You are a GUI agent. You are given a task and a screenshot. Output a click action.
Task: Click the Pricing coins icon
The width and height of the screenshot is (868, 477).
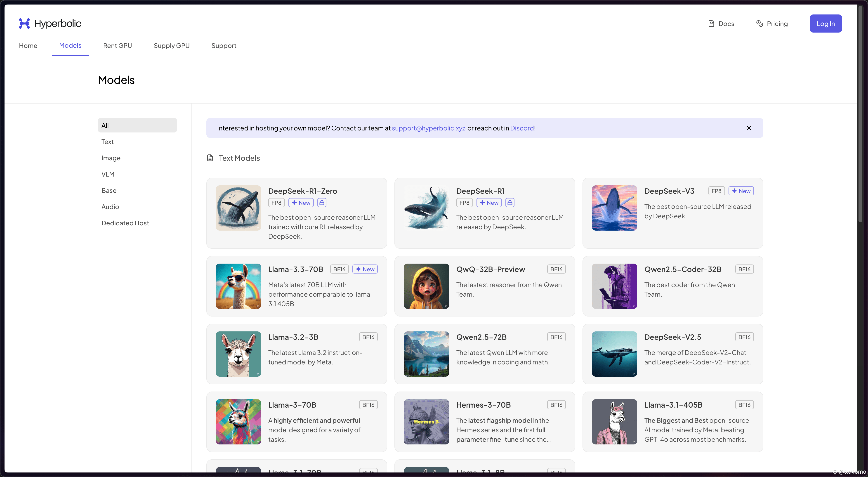pyautogui.click(x=759, y=24)
